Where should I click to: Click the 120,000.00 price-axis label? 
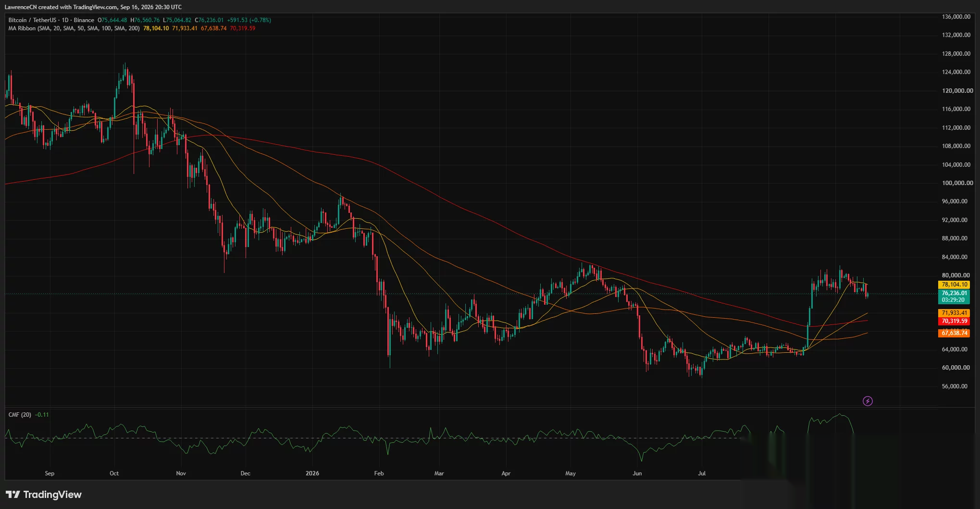pos(957,91)
